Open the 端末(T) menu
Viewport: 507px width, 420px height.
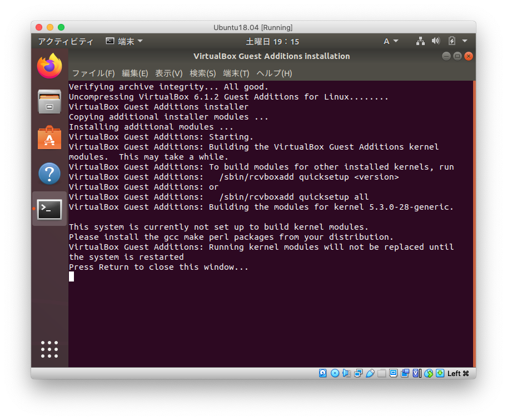[236, 73]
